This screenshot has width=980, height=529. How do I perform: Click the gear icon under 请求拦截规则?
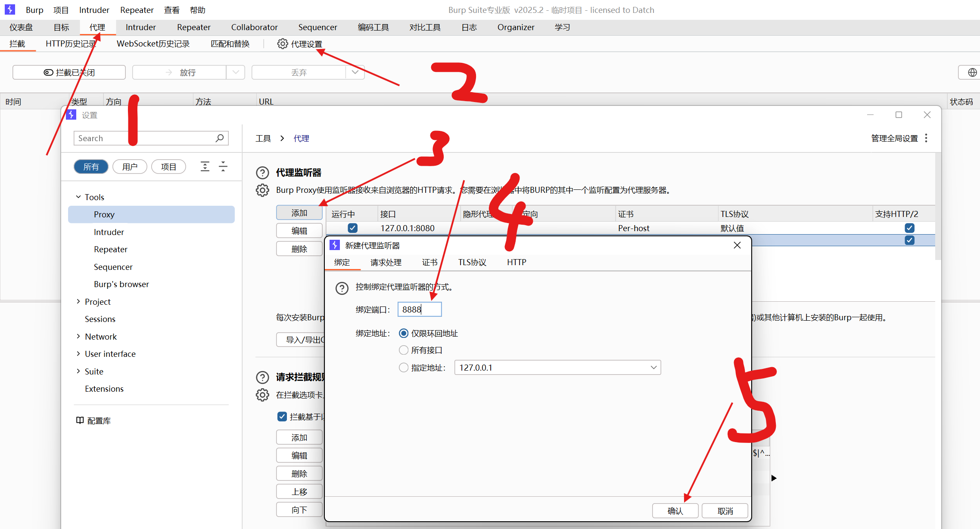point(262,395)
